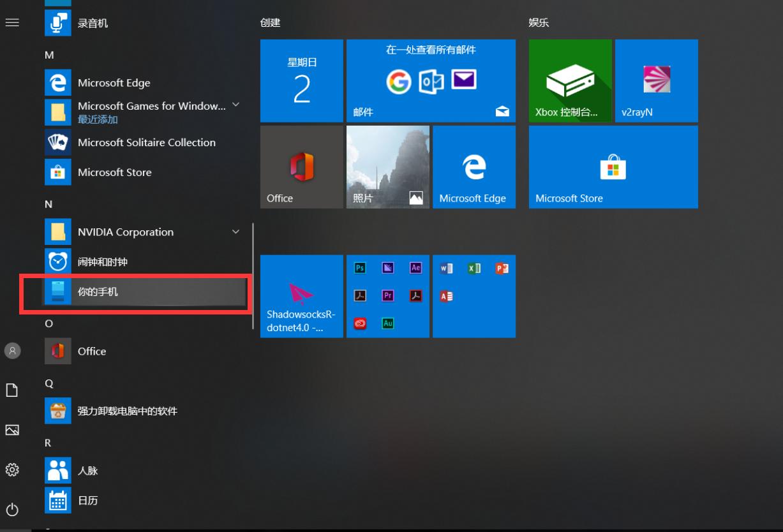
Task: Collapse the NVIDIA Corporation group
Action: pyautogui.click(x=236, y=232)
